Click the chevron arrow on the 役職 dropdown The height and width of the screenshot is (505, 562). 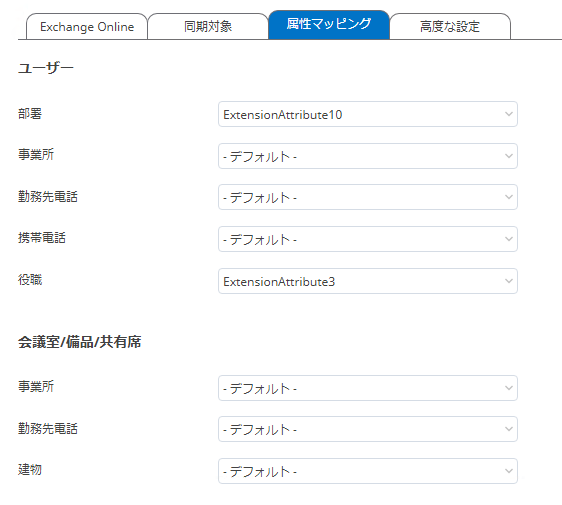(x=509, y=281)
